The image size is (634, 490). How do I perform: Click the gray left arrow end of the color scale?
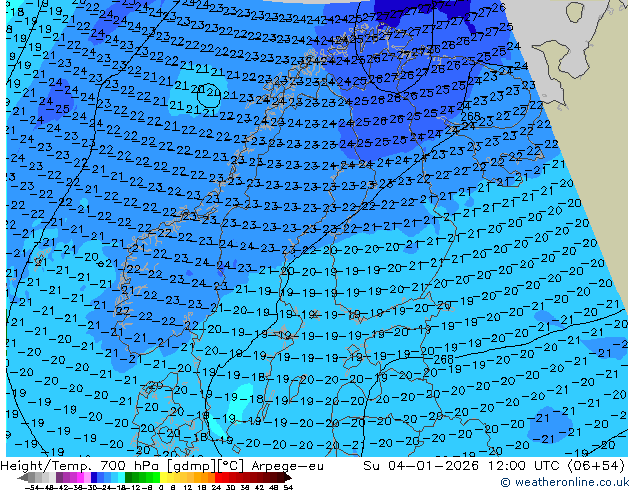coord(23,478)
